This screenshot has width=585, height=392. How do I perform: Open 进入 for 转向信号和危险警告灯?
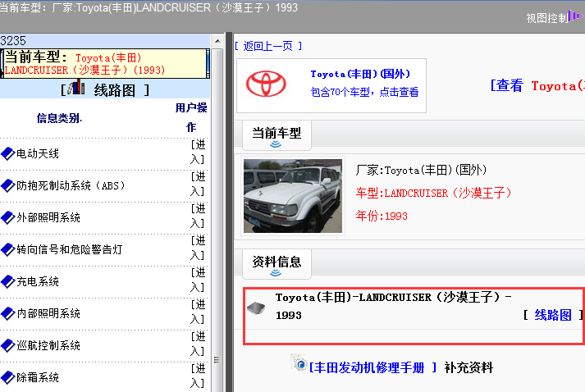pos(198,248)
